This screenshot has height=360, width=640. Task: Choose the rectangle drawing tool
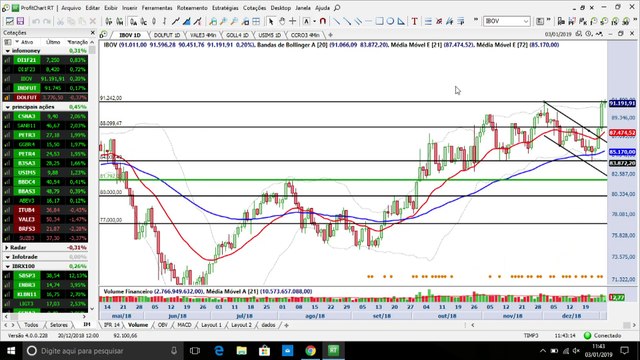point(380,21)
